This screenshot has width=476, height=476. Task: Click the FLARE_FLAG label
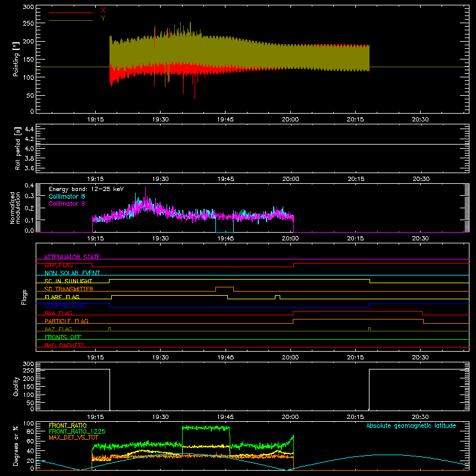[62, 297]
